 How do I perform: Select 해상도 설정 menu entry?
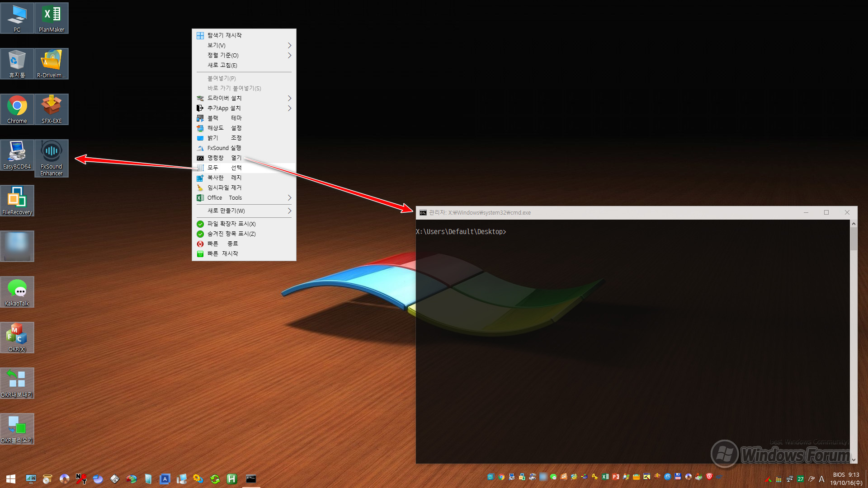pyautogui.click(x=244, y=128)
